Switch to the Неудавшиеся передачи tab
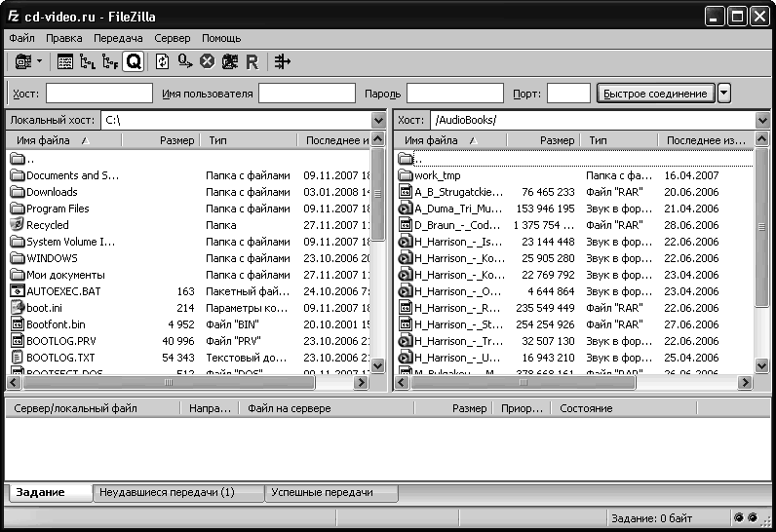The height and width of the screenshot is (532, 776). (166, 493)
